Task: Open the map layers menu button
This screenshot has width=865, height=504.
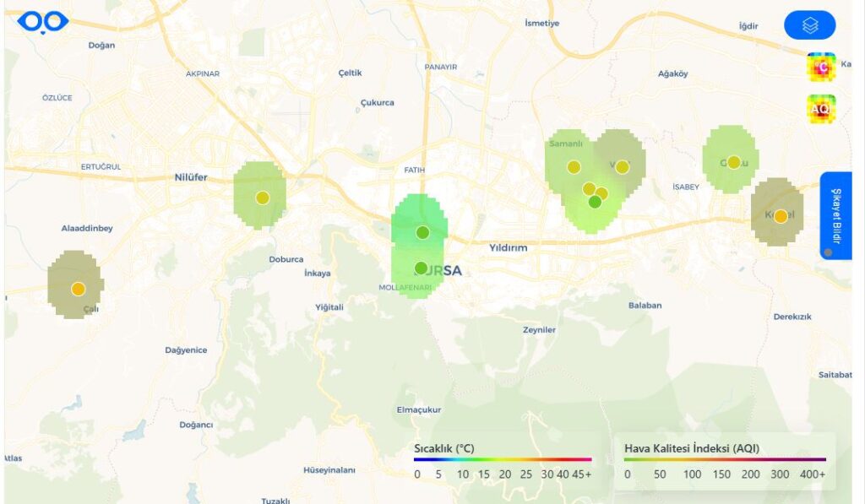Action: coord(811,25)
